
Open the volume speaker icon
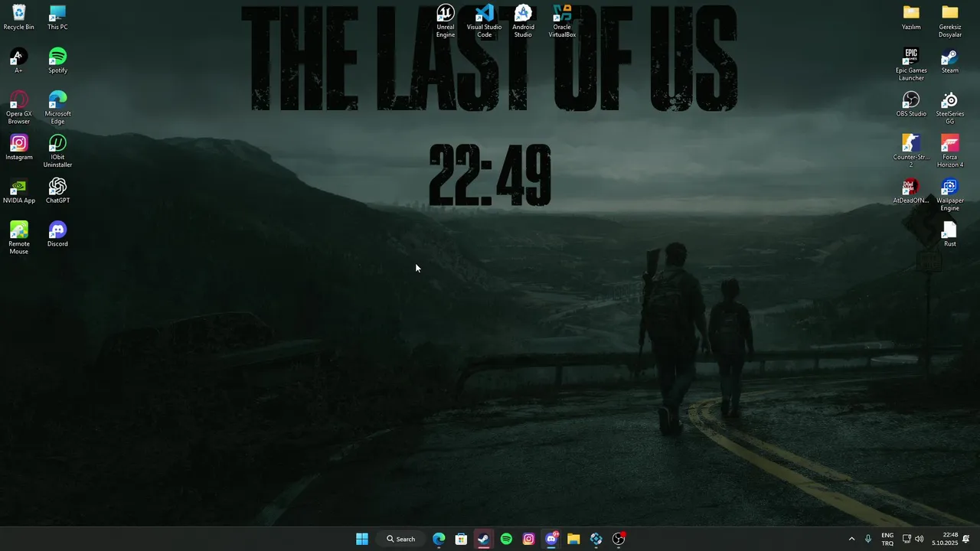[919, 539]
